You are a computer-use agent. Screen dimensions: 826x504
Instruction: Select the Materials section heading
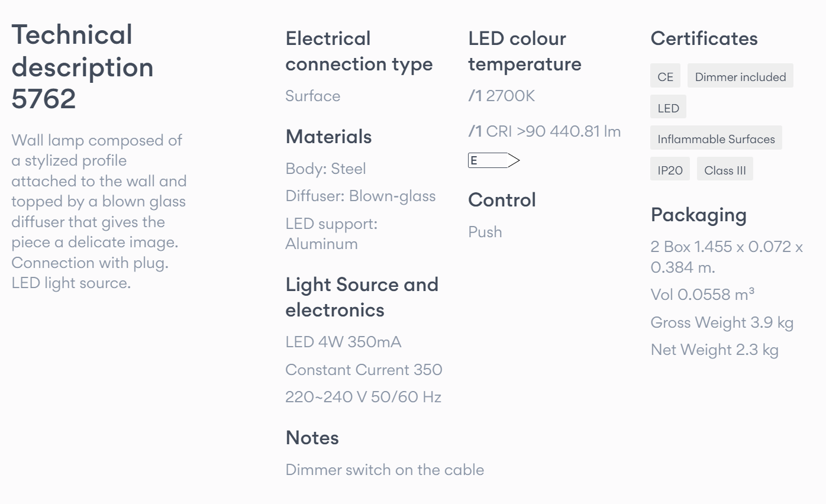pyautogui.click(x=328, y=137)
